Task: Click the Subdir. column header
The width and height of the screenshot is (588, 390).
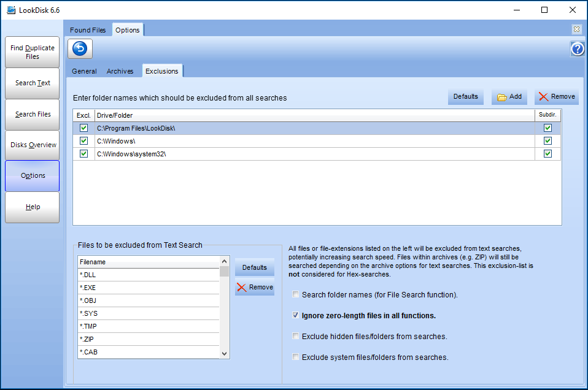Action: (548, 115)
